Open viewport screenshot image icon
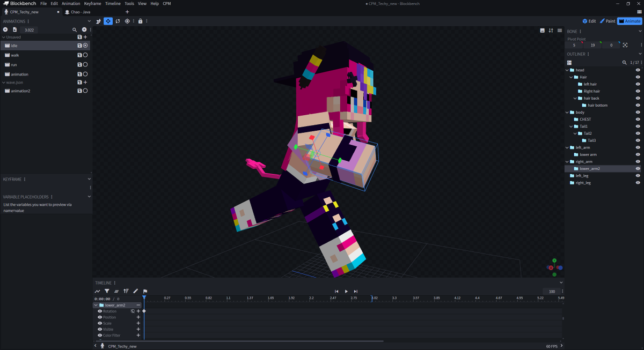 tap(542, 31)
